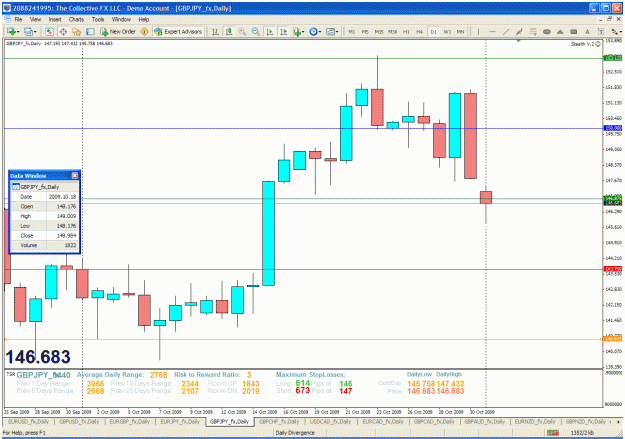Image resolution: width=625 pixels, height=439 pixels.
Task: Select the triangle drawing tool
Action: coord(560,31)
